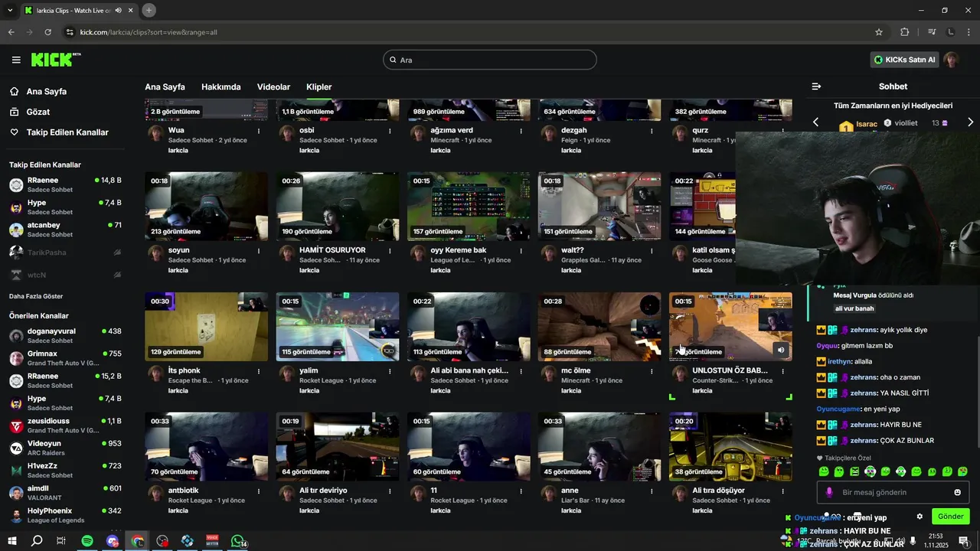Open the Liar's Bar category link
The height and width of the screenshot is (551, 980).
coord(576,500)
